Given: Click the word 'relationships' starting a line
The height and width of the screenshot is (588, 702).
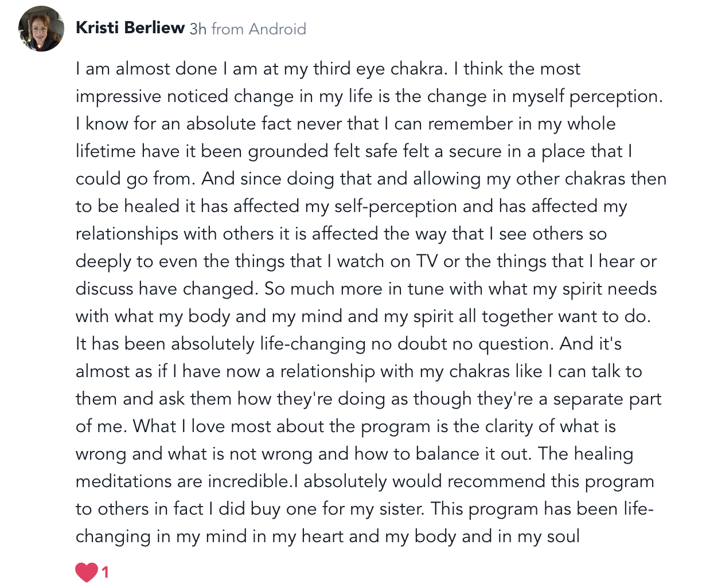Looking at the screenshot, I should (x=127, y=234).
